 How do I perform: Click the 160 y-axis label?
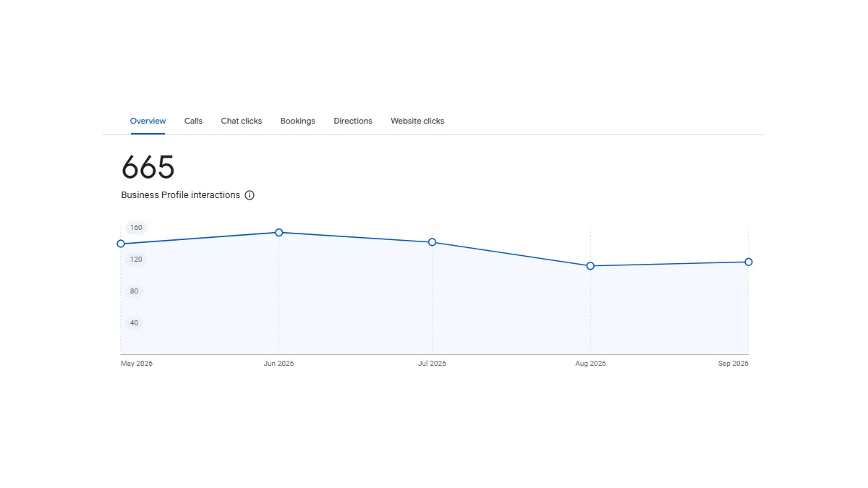(136, 228)
